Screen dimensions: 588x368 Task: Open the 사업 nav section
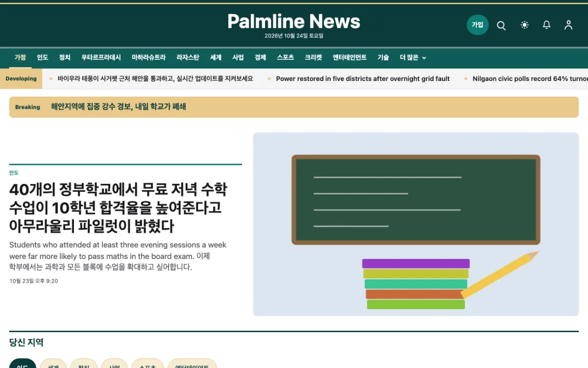(238, 57)
